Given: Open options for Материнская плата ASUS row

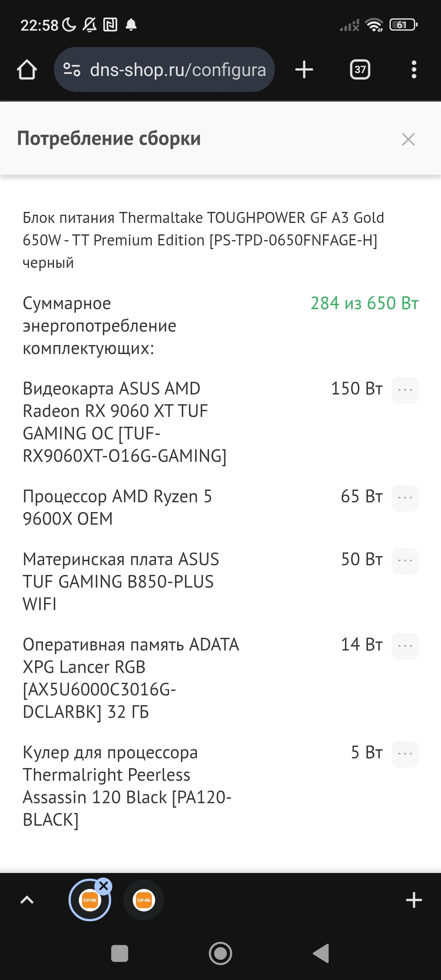Looking at the screenshot, I should pyautogui.click(x=405, y=561).
